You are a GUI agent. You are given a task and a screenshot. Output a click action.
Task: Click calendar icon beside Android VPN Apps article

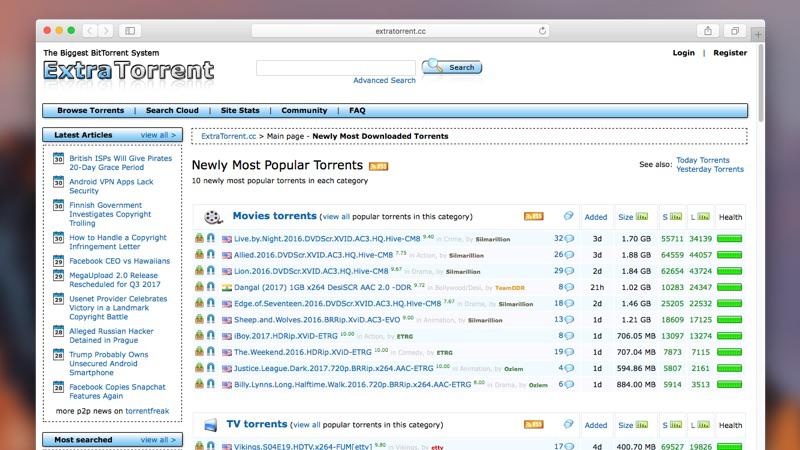(59, 182)
